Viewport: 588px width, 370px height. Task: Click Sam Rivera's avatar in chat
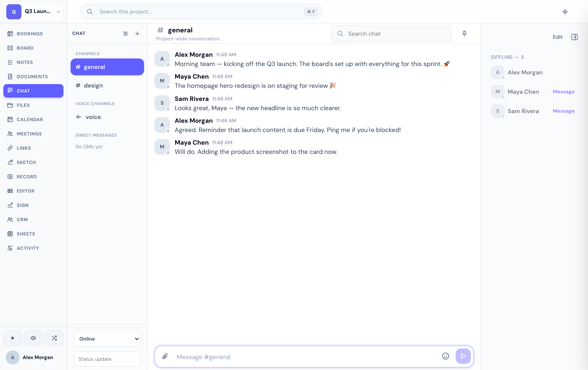162,103
